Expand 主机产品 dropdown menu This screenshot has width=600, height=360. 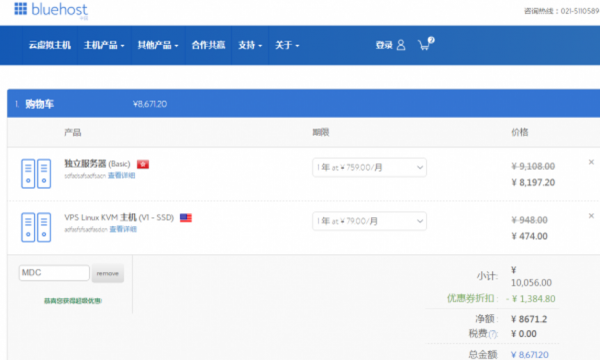(x=104, y=45)
